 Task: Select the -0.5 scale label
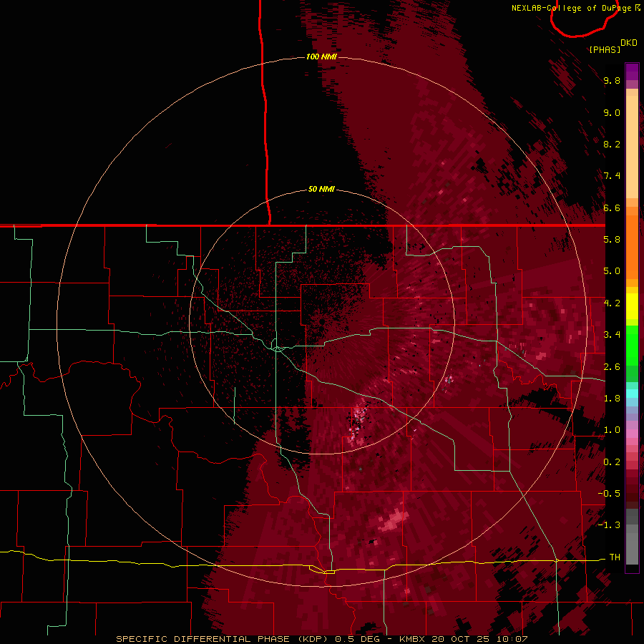pyautogui.click(x=609, y=493)
